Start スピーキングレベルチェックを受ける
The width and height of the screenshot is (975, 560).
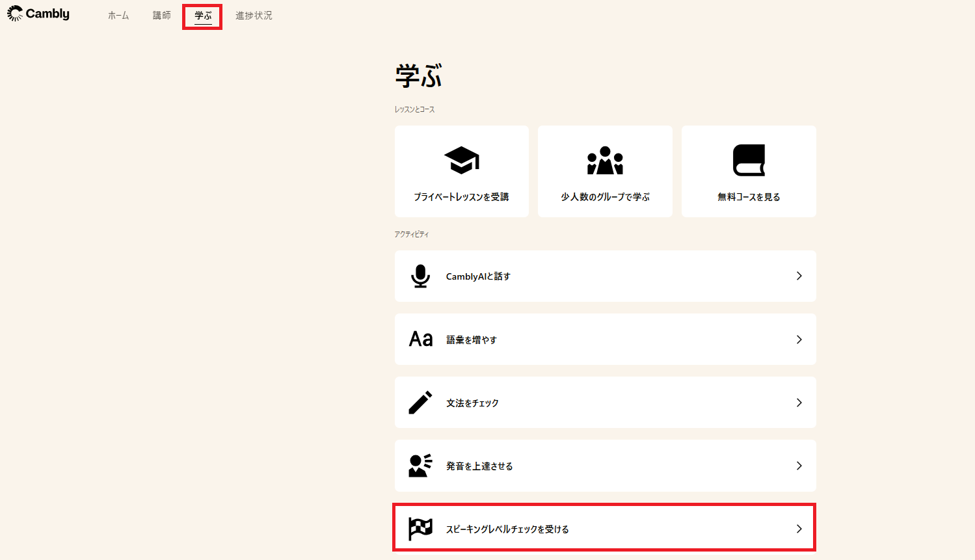606,529
